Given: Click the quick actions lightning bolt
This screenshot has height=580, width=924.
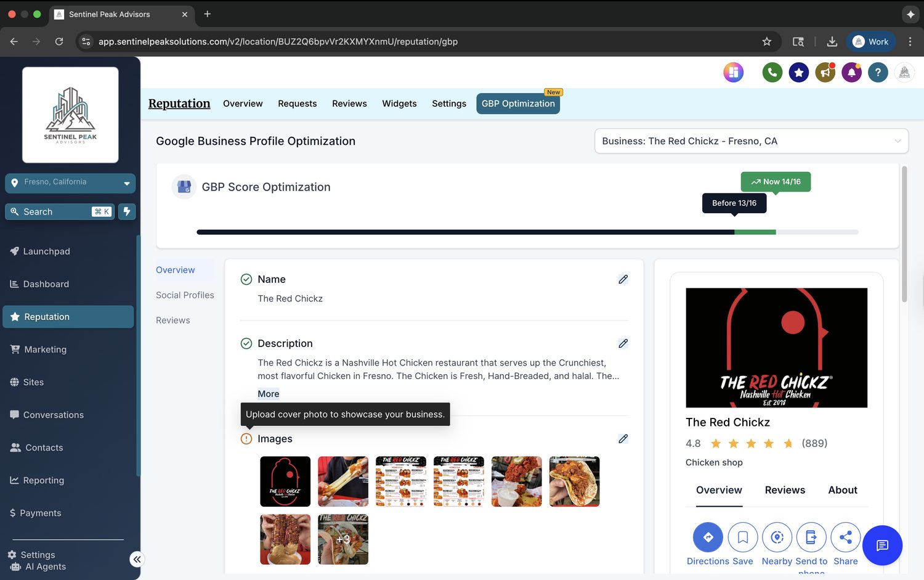Looking at the screenshot, I should [127, 211].
